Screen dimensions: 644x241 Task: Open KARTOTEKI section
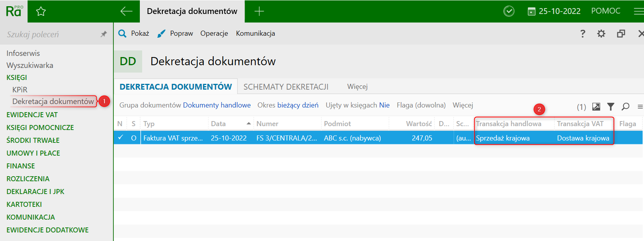pos(24,205)
